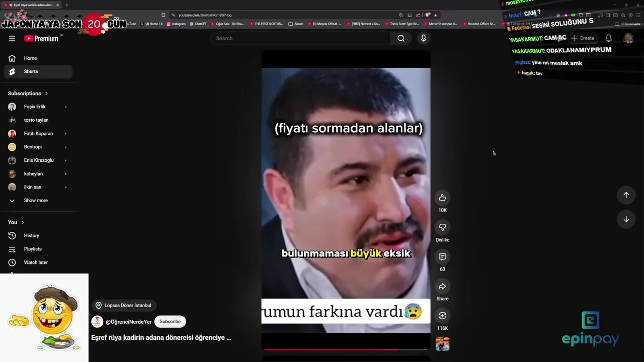Select the Eşref rüya kadirin adana browser tab
This screenshot has height=362, width=644.
tap(31, 5)
